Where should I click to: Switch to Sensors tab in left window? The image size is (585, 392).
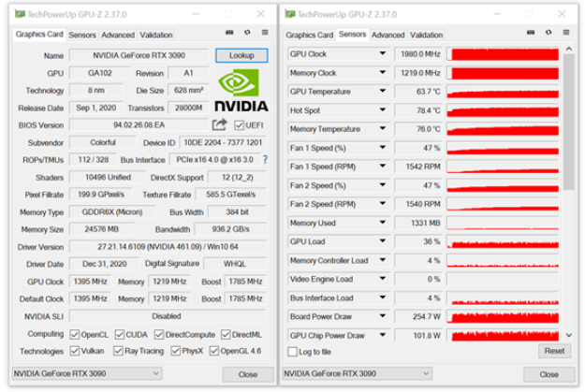(82, 35)
